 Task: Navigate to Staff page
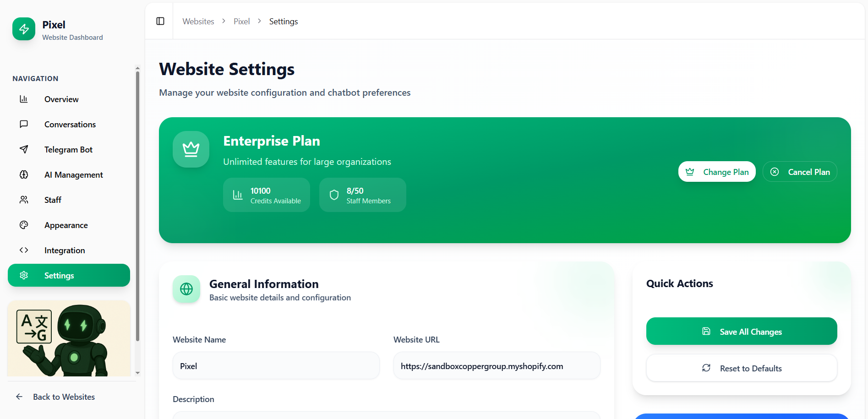(x=69, y=200)
